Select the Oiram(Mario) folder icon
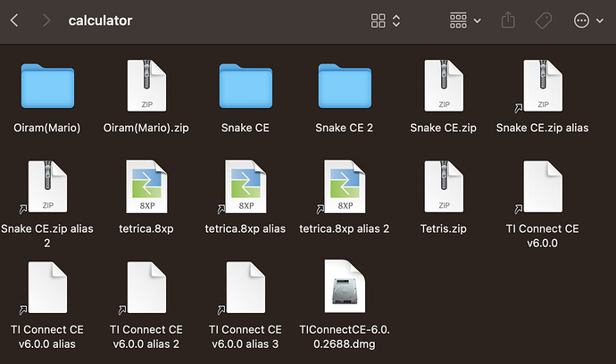The image size is (616, 364). click(x=47, y=86)
